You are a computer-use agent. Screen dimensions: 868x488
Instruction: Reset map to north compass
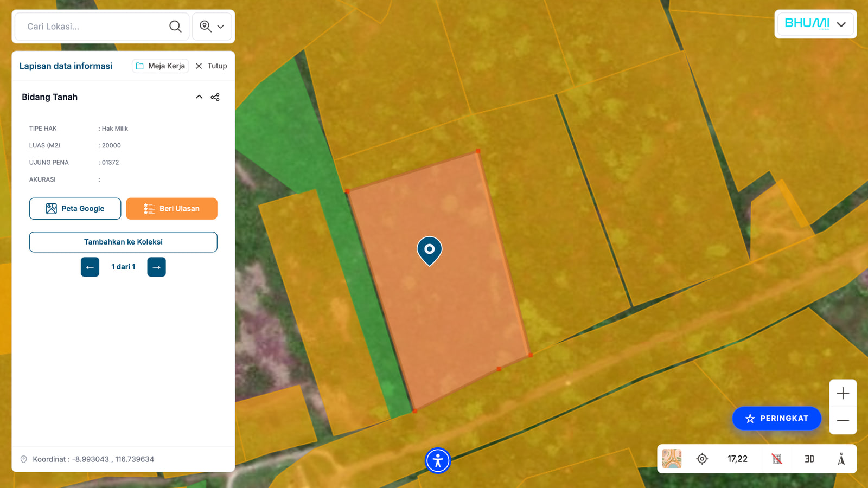(841, 459)
